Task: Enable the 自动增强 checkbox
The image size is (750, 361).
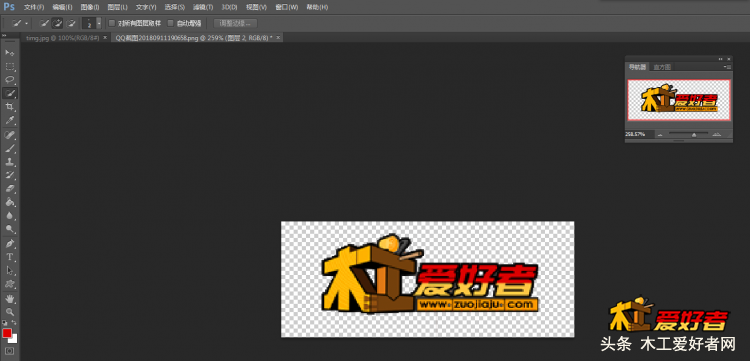Action: coord(170,23)
